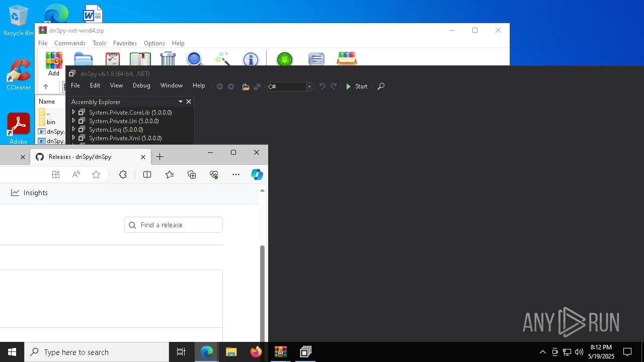Click WinRAR up-one-level arrow
This screenshot has height=362, width=644.
(45, 86)
